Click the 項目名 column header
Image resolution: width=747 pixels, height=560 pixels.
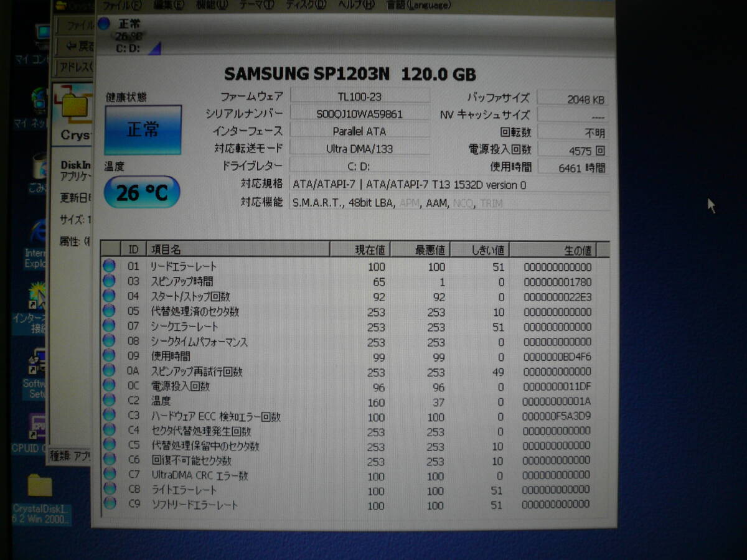(x=238, y=250)
